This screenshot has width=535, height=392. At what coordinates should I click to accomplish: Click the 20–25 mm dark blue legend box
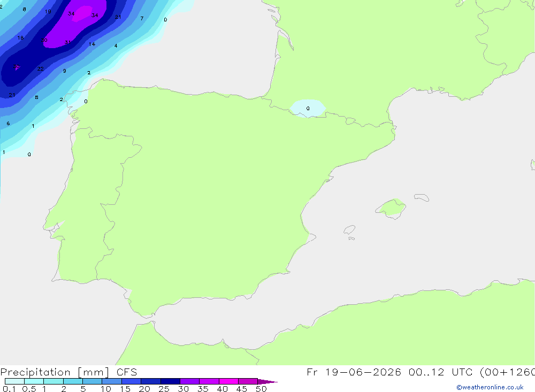pos(150,381)
